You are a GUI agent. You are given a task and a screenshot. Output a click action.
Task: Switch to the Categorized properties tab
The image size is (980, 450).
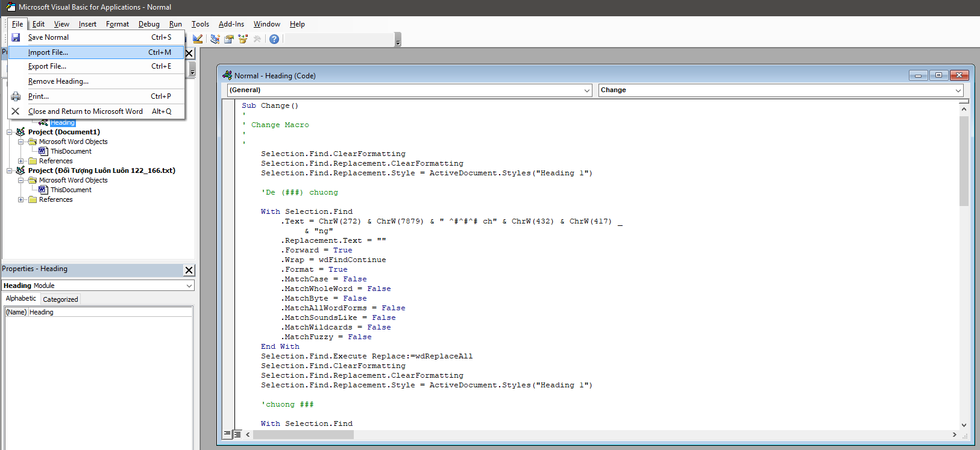(60, 299)
